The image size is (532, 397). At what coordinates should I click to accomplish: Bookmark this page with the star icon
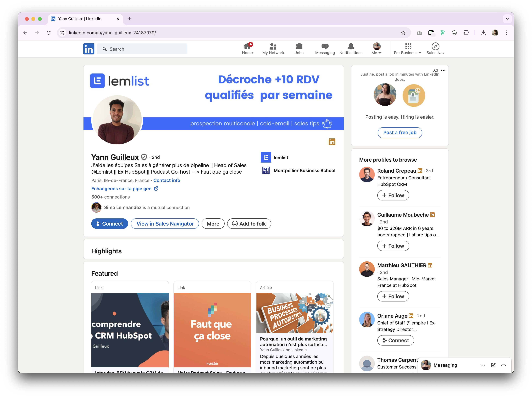403,33
